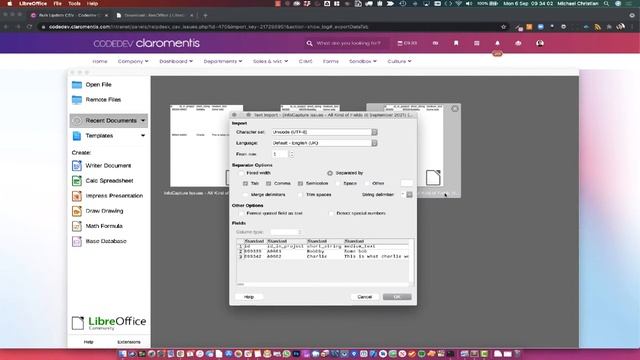Click the preview table horizontal scrollbar
The height and width of the screenshot is (360, 640).
point(322,284)
